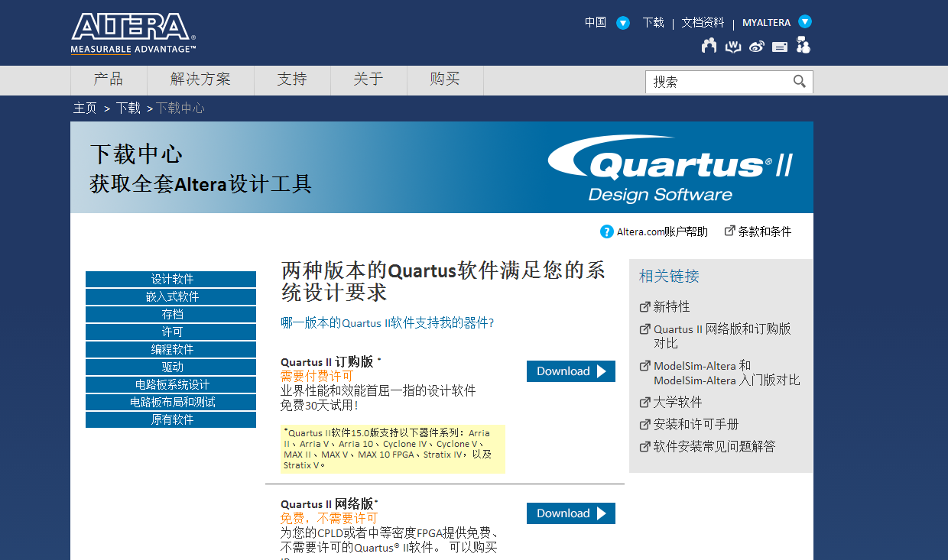Image resolution: width=948 pixels, height=560 pixels.
Task: Open 新特性 related link
Action: point(671,306)
